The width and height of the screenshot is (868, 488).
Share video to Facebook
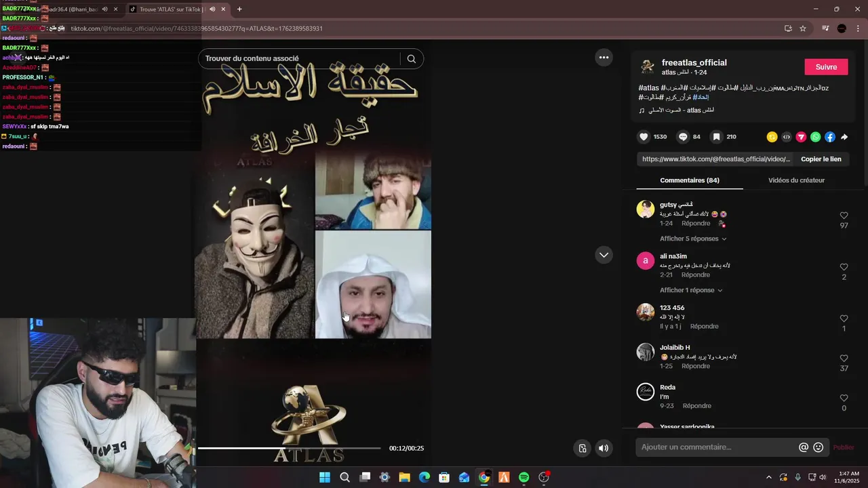click(829, 137)
